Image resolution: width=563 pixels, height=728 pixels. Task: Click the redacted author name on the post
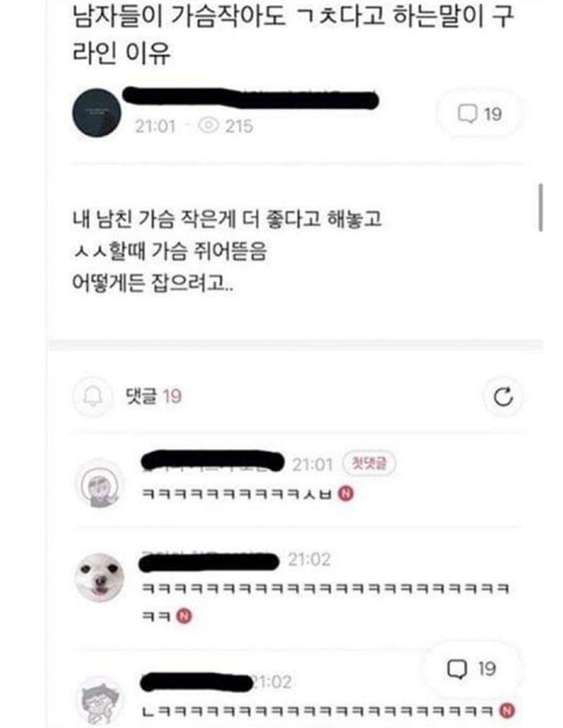point(251,98)
